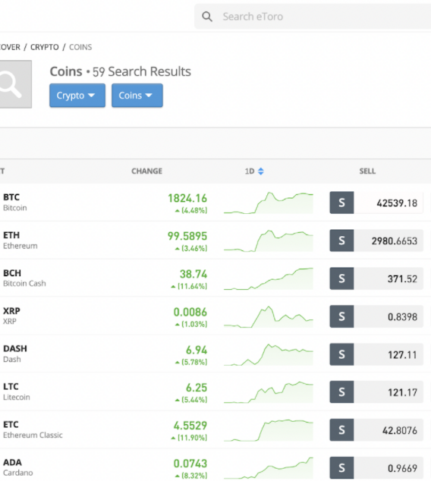
Task: Click the search magnifier icon in search bar
Action: tap(207, 17)
